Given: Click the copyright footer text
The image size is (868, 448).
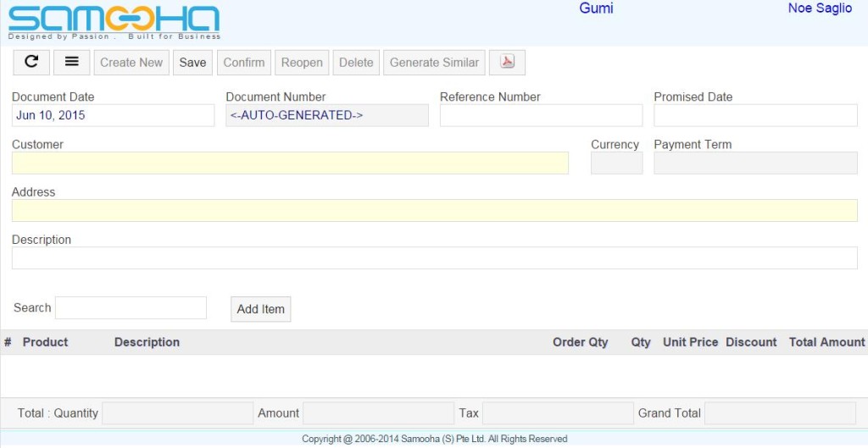Looking at the screenshot, I should (x=435, y=440).
